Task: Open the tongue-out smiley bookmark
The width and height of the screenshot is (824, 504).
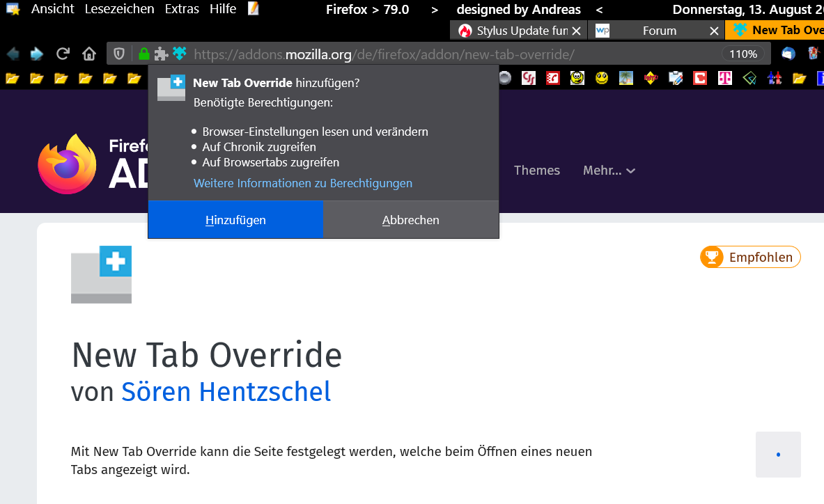Action: tap(577, 78)
